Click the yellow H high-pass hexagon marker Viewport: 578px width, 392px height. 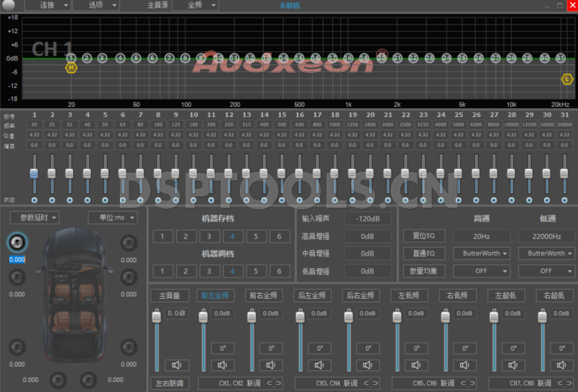pos(71,68)
